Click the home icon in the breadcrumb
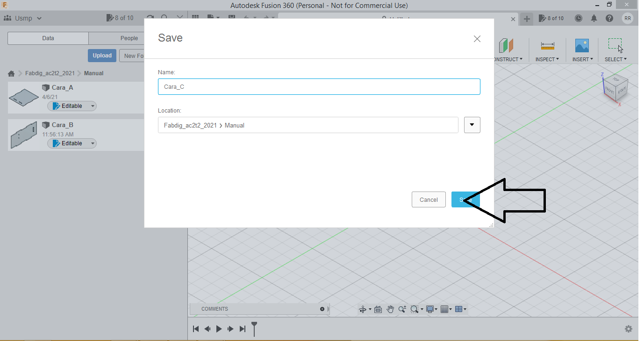Image resolution: width=644 pixels, height=341 pixels. (x=11, y=73)
